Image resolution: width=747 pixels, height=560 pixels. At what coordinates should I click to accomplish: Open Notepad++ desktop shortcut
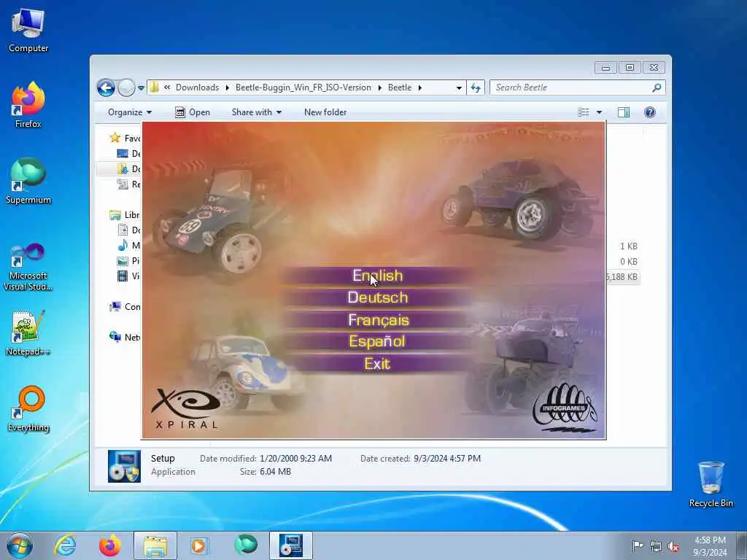(28, 332)
